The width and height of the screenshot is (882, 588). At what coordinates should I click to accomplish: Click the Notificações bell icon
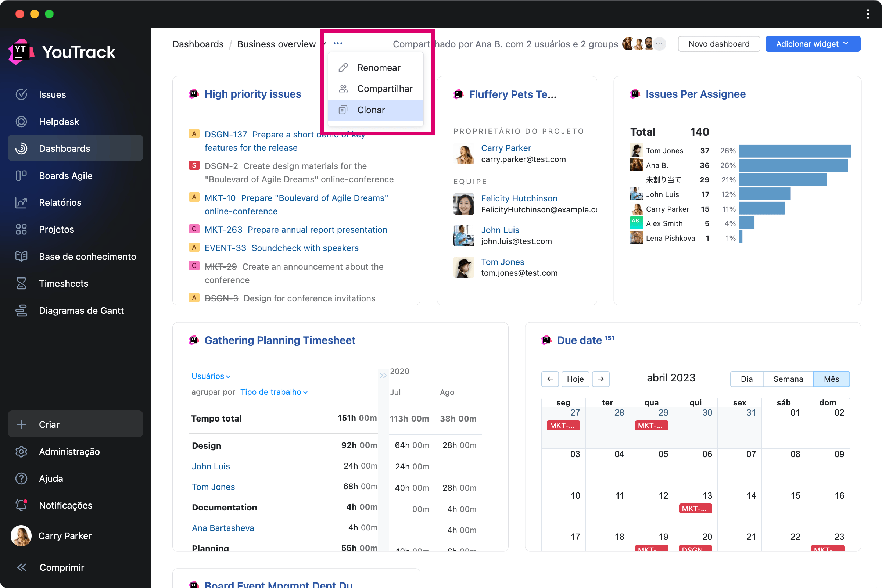click(21, 505)
